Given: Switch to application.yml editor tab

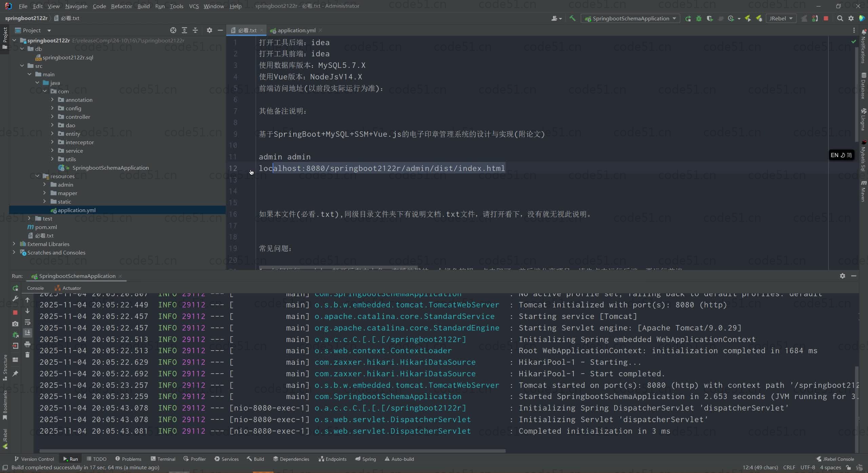Looking at the screenshot, I should [x=296, y=30].
